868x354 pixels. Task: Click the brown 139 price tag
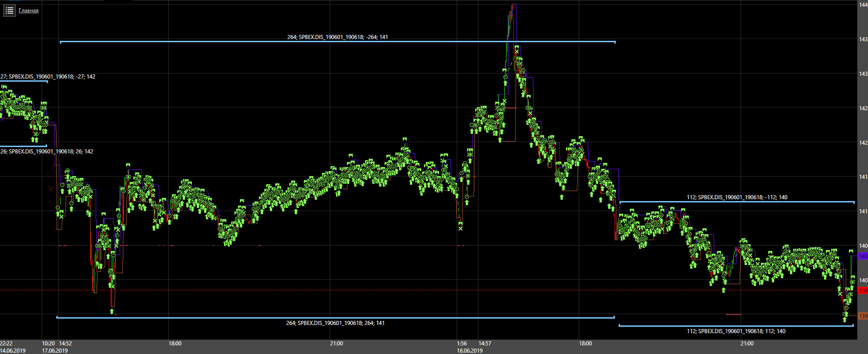tap(863, 316)
